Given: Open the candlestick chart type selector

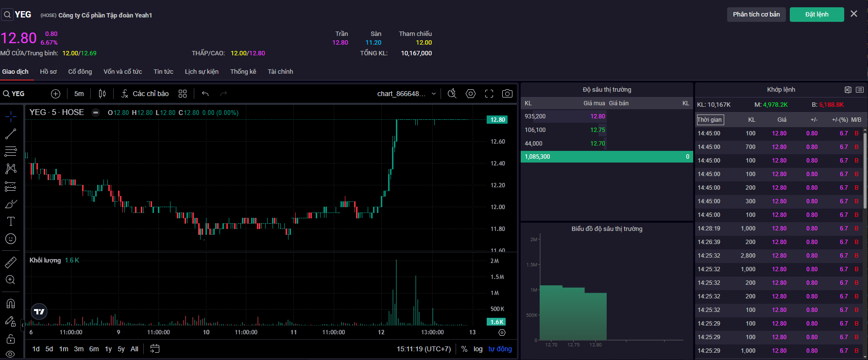Looking at the screenshot, I should click(102, 94).
